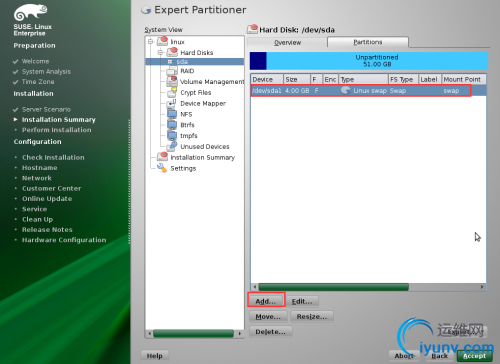Click the SUSE chameleon logo
500x364 pixels.
click(30, 12)
